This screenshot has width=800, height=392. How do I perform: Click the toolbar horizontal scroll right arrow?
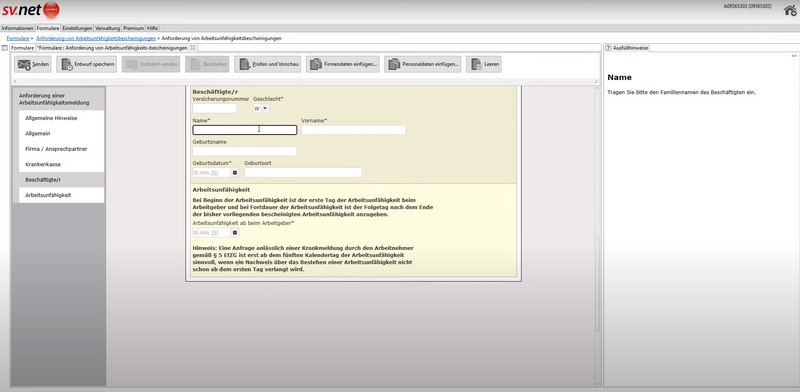point(596,81)
